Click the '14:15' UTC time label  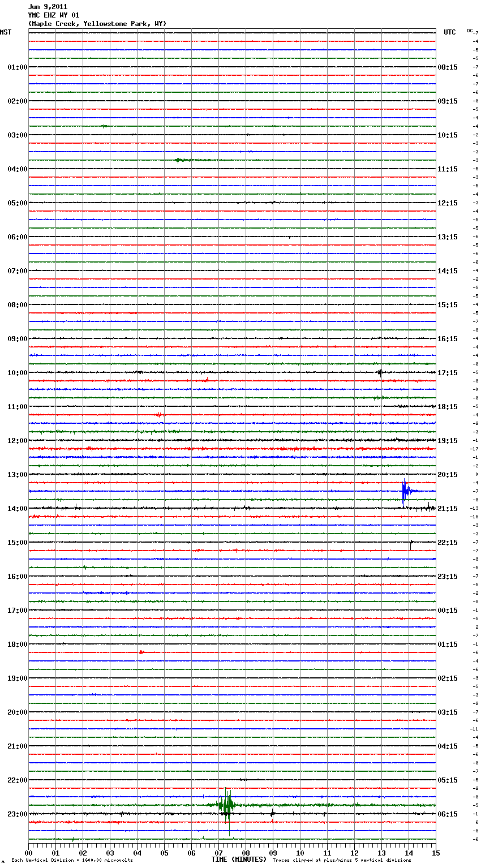[448, 271]
